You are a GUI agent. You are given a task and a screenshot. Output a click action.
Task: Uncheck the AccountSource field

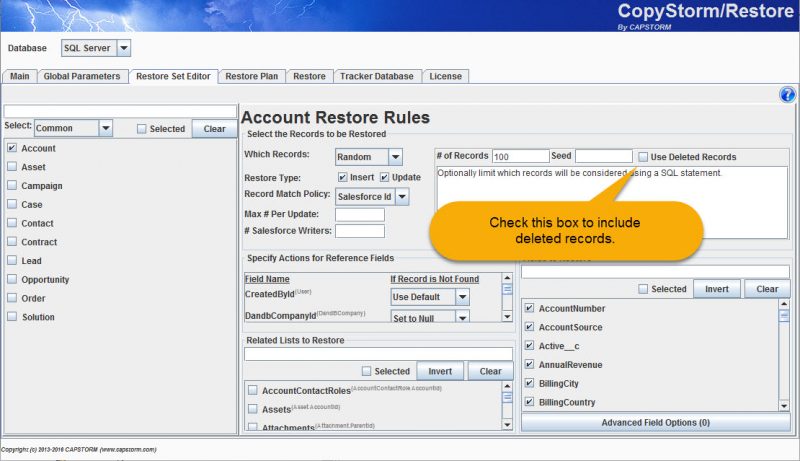click(530, 327)
